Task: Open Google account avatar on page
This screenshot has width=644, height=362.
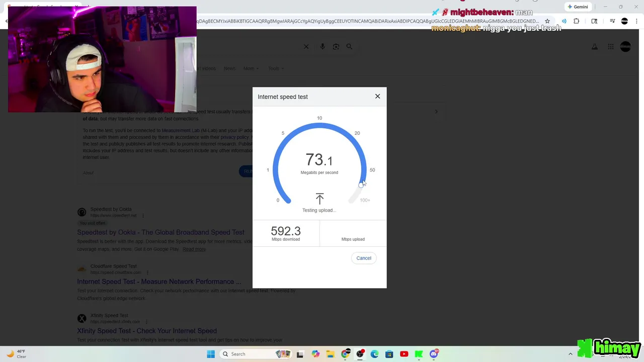Action: pos(625,46)
